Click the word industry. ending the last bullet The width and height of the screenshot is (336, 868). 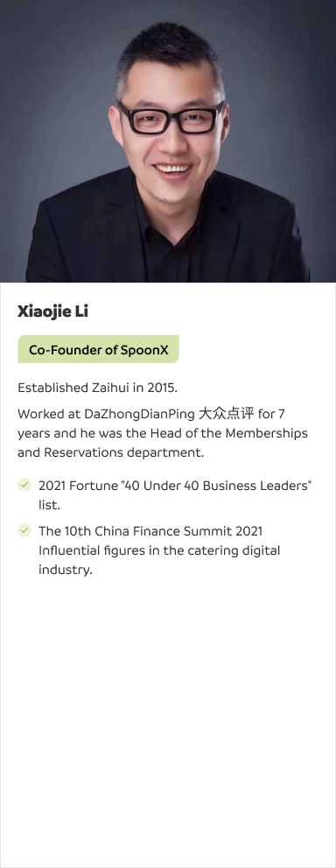(x=66, y=570)
